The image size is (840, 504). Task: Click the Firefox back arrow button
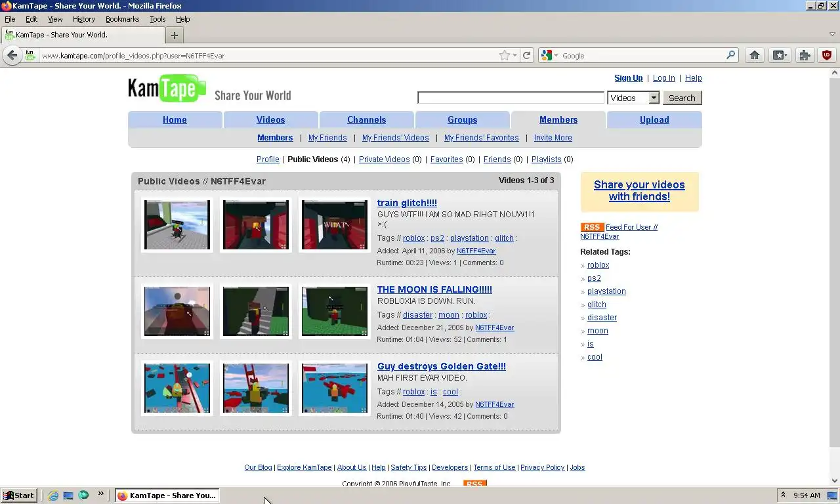click(12, 56)
